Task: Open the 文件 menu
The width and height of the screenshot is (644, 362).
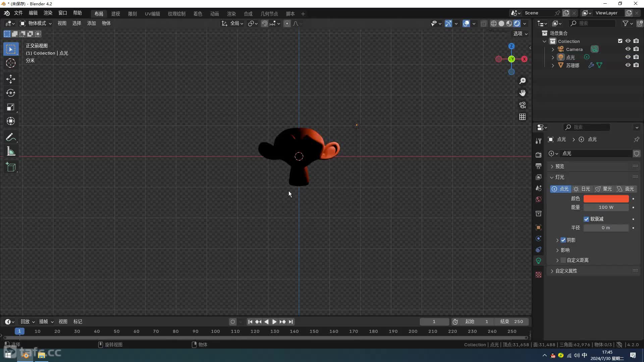Action: [x=18, y=13]
